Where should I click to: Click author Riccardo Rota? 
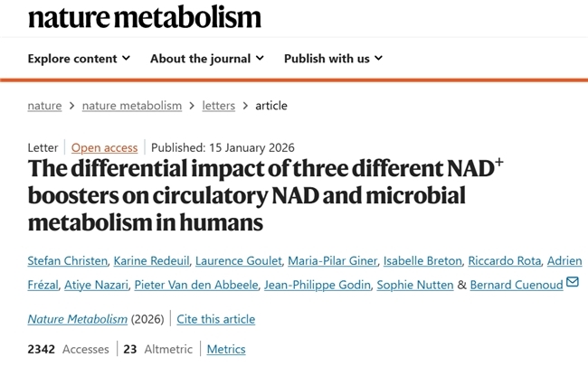pos(503,261)
